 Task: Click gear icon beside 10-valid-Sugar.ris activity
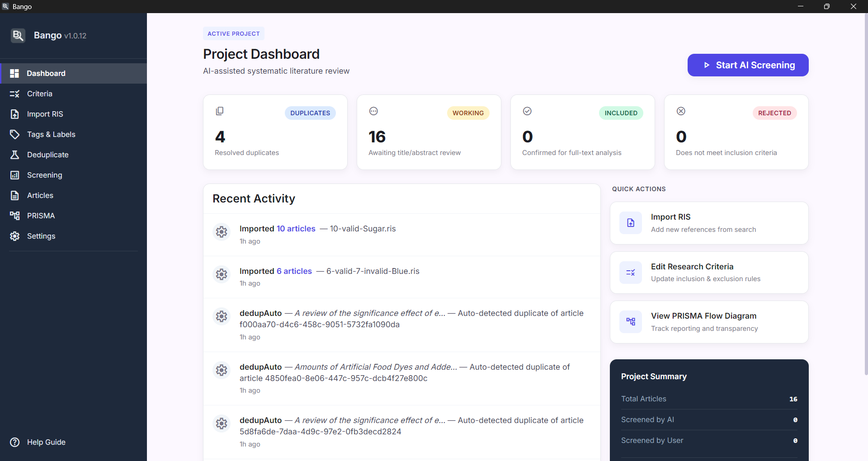coord(222,232)
